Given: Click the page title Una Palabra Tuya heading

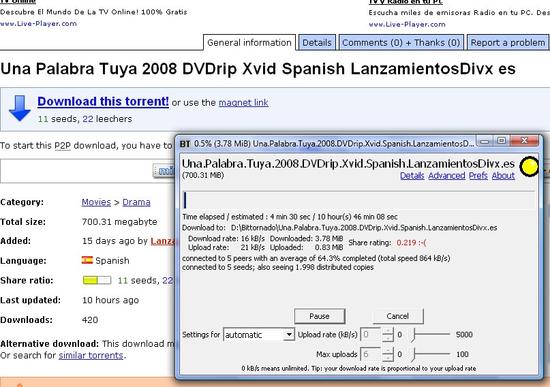Looking at the screenshot, I should [258, 69].
